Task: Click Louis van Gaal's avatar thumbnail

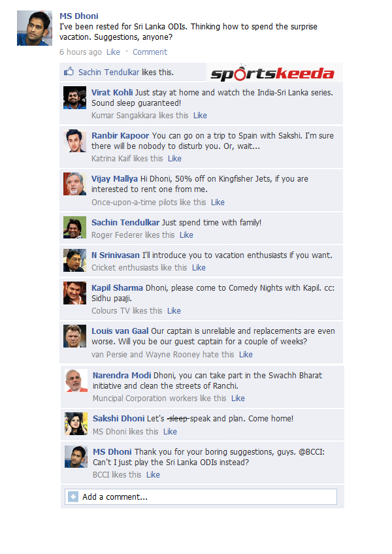Action: point(74,336)
